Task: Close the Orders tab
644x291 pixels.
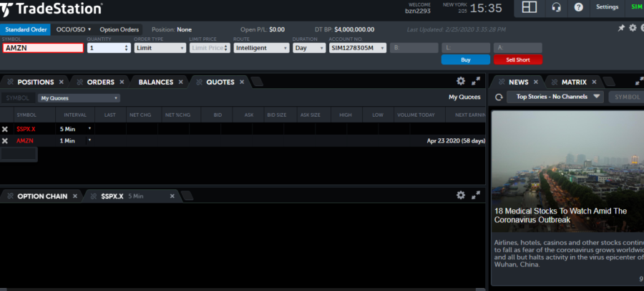Action: click(x=122, y=82)
